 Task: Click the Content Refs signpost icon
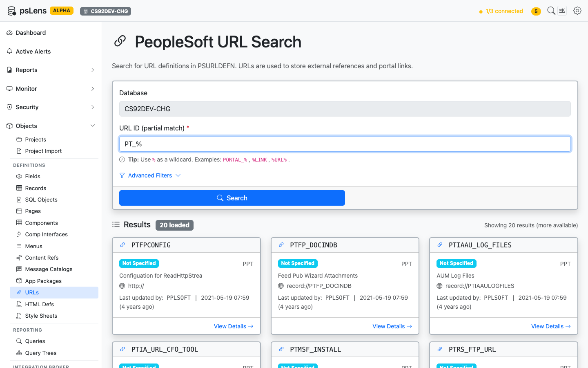[x=19, y=258]
